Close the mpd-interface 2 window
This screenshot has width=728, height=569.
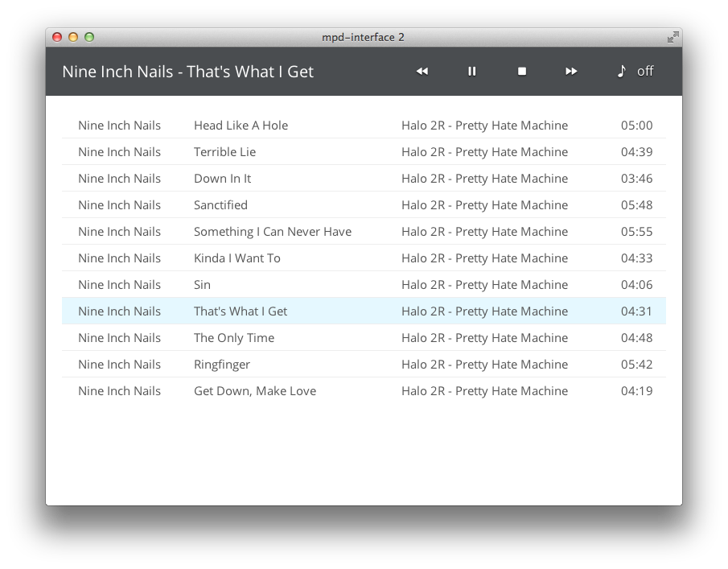point(57,37)
